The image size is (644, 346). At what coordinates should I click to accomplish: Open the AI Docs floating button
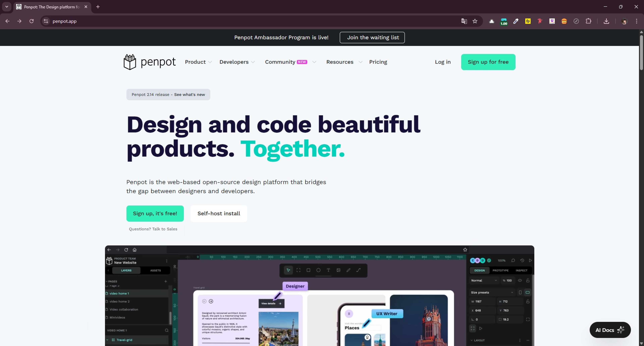coord(610,330)
